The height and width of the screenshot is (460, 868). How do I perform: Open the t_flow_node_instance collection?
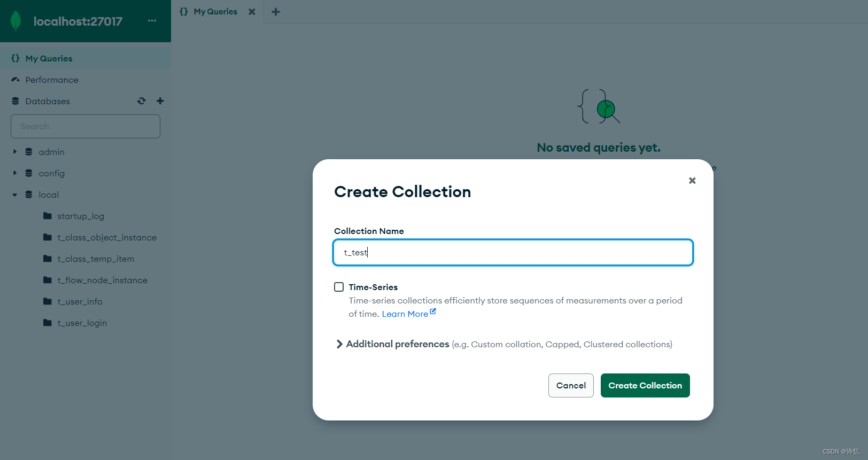(x=102, y=280)
